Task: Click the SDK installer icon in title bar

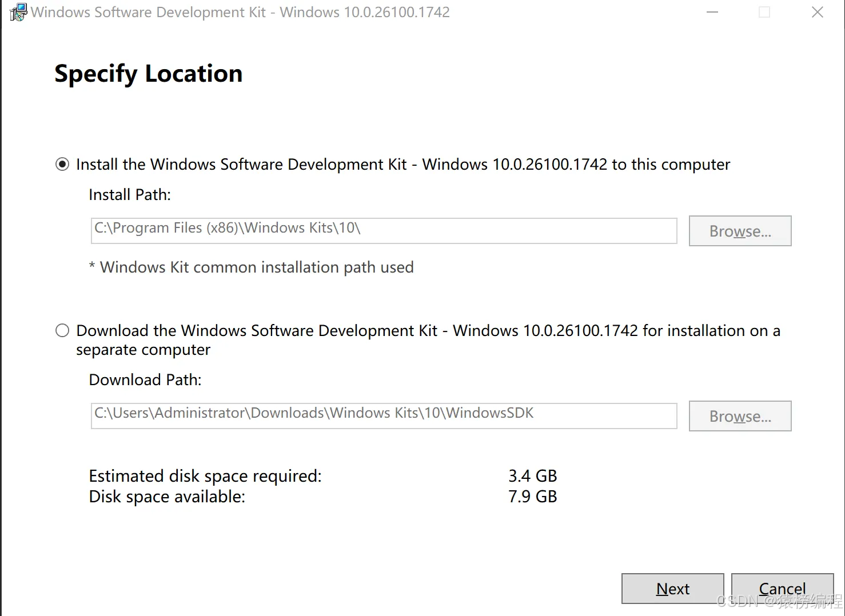Action: 18,12
